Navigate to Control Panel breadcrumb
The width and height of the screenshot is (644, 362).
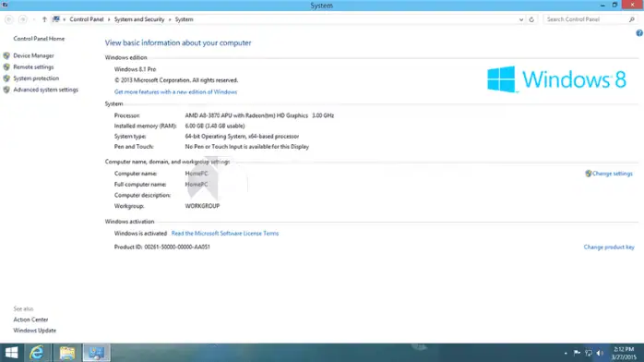click(86, 19)
